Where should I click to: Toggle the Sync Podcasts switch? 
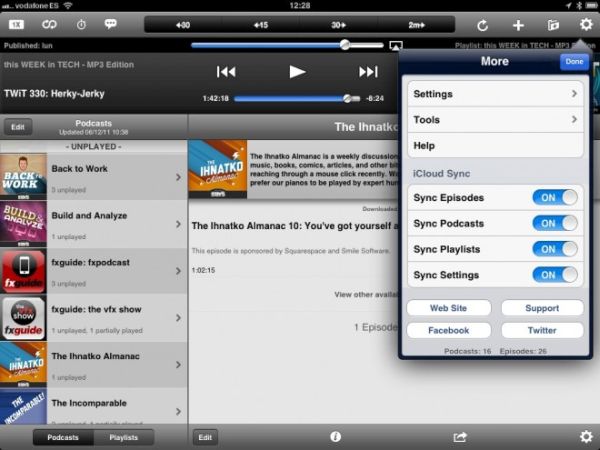coord(555,223)
